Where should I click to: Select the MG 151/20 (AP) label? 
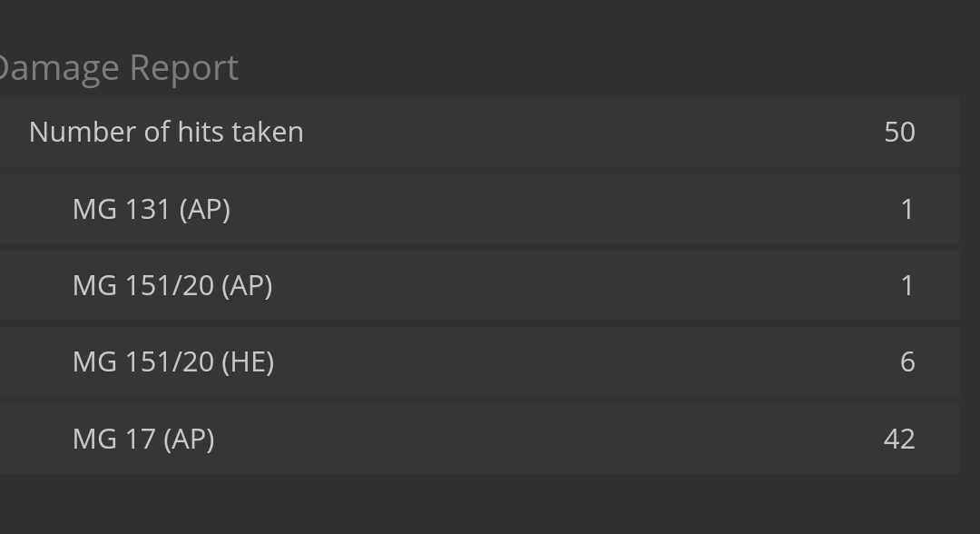click(172, 285)
